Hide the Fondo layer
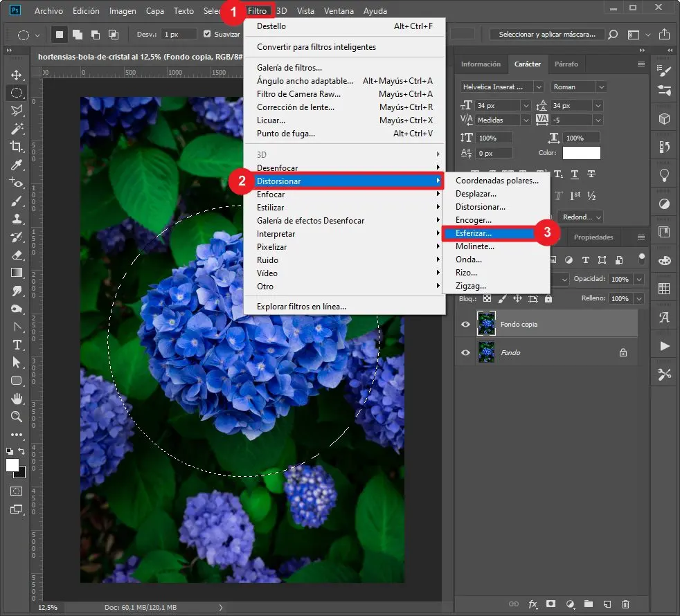The image size is (680, 616). (x=465, y=352)
